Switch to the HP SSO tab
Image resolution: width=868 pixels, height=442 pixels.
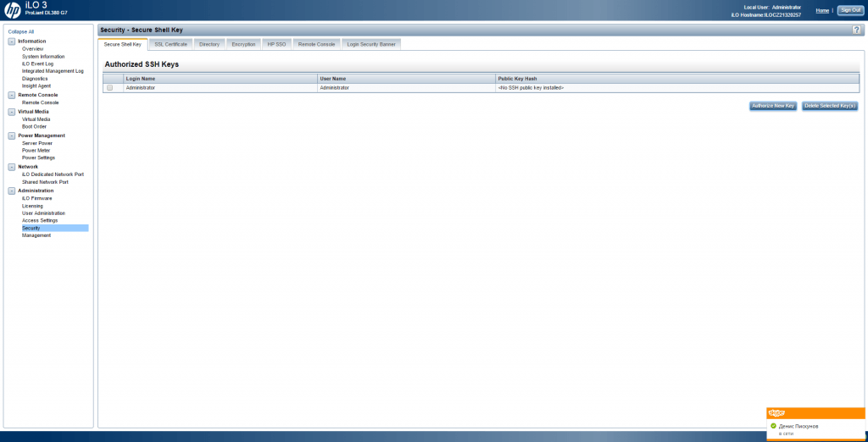pos(277,44)
